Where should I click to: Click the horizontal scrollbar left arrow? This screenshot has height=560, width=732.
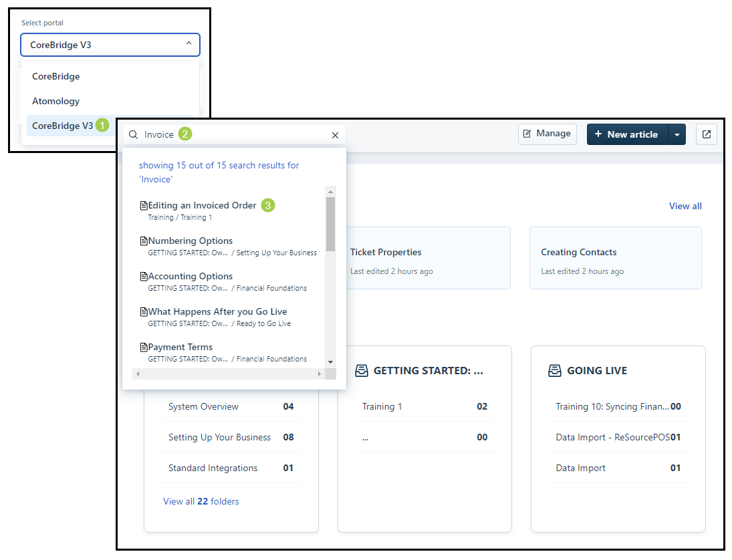click(138, 374)
